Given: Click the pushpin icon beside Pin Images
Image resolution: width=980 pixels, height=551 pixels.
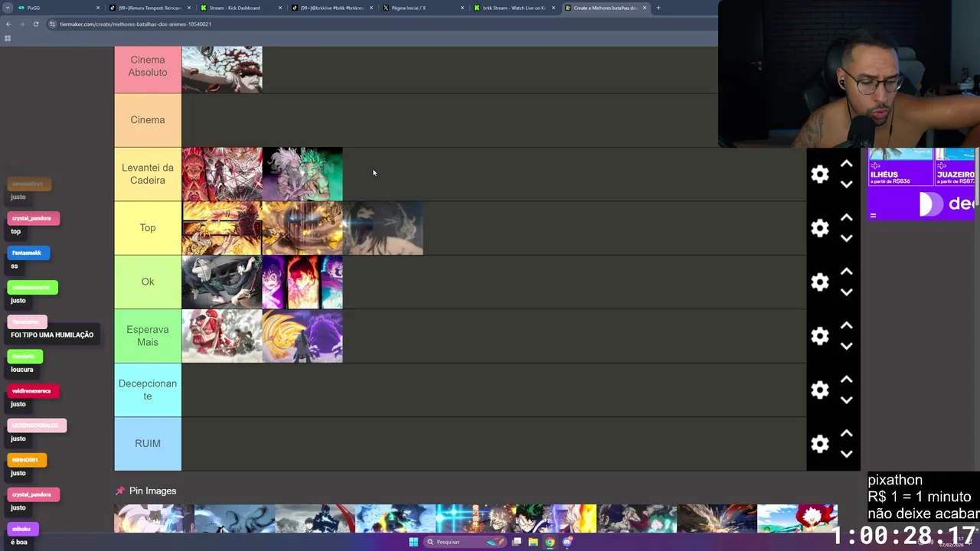Looking at the screenshot, I should pos(120,491).
